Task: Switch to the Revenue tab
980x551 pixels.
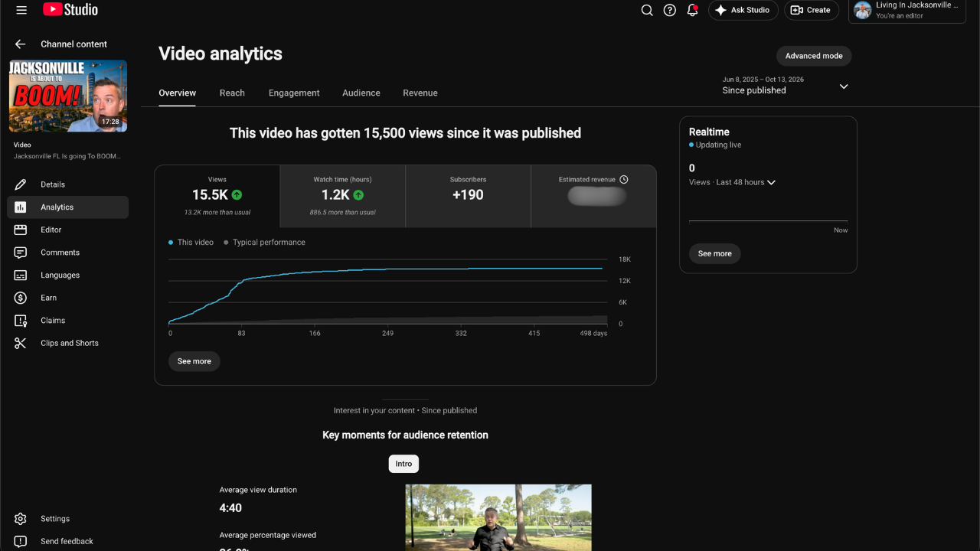Action: coord(420,93)
